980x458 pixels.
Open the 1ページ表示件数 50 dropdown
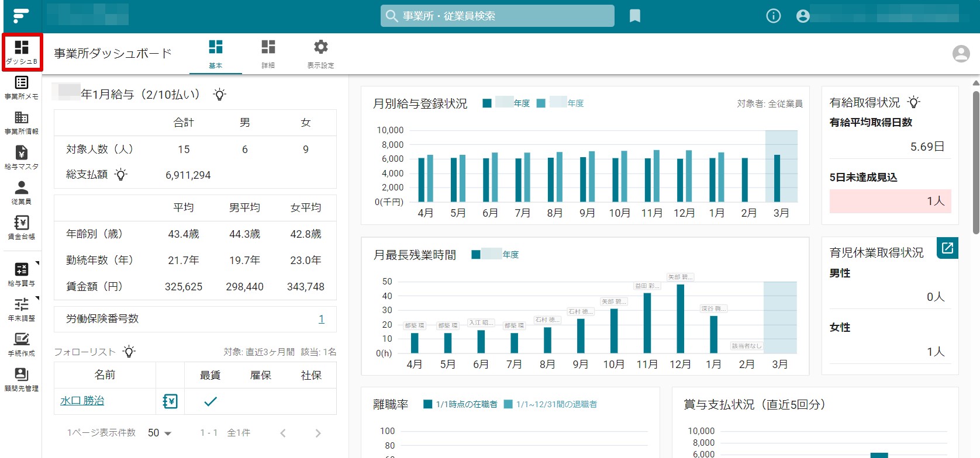[159, 433]
